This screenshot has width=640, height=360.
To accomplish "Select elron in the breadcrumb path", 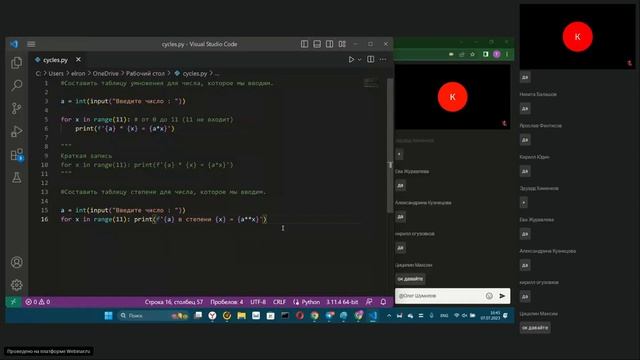I will click(78, 73).
